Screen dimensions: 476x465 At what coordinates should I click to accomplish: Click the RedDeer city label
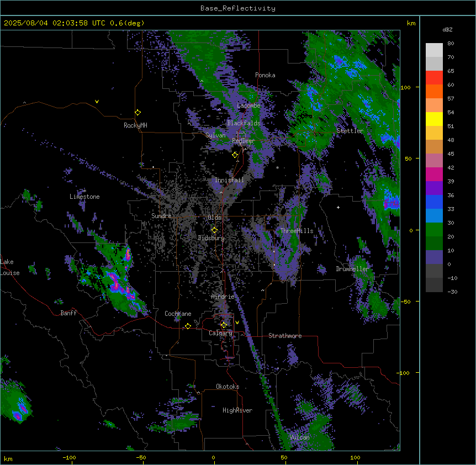[243, 141]
